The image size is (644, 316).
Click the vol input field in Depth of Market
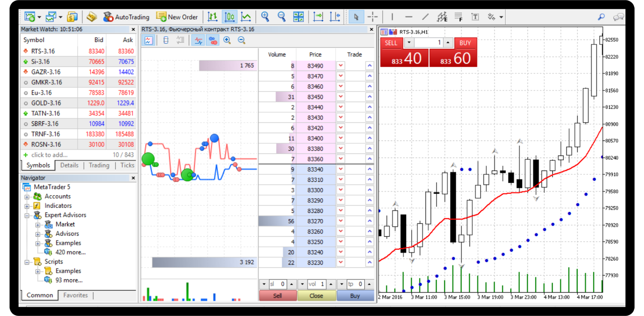click(x=317, y=284)
